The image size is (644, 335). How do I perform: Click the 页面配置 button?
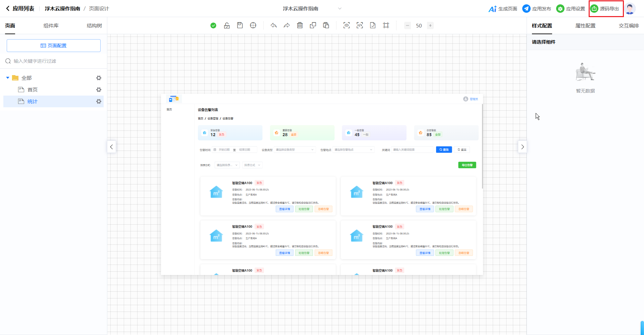click(54, 46)
